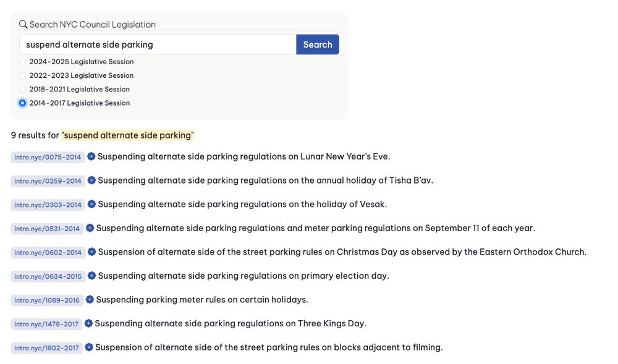Click the magnifying glass search icon
Viewport: 618px width, 364px height.
pos(23,25)
